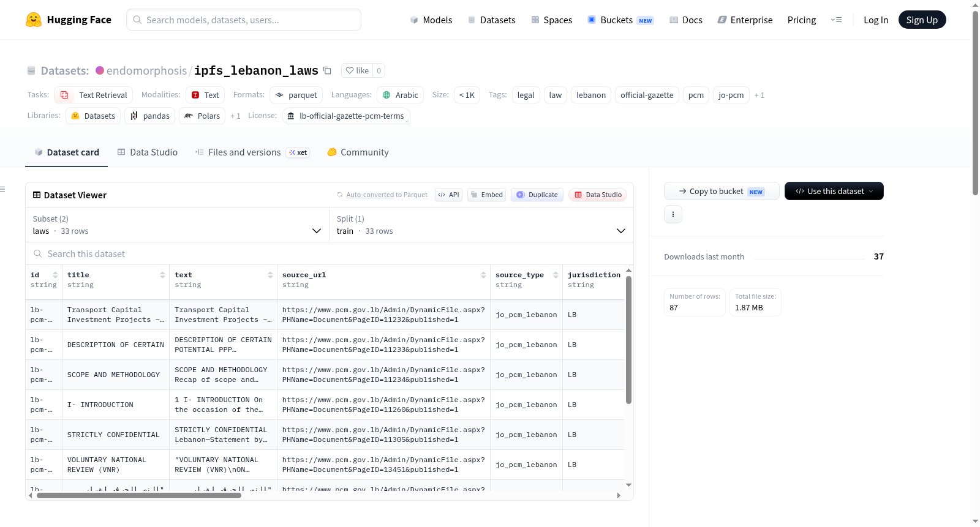Click the Log In link

click(875, 20)
